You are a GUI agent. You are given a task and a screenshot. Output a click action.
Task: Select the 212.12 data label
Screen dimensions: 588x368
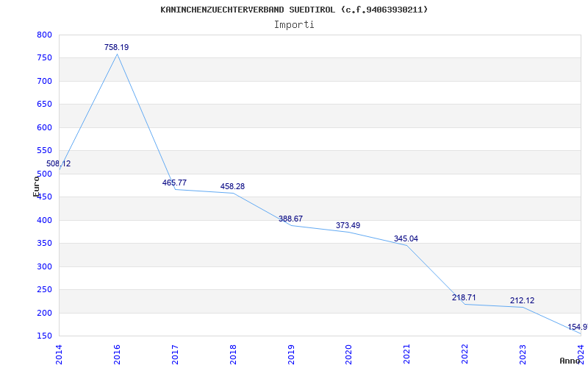point(522,301)
